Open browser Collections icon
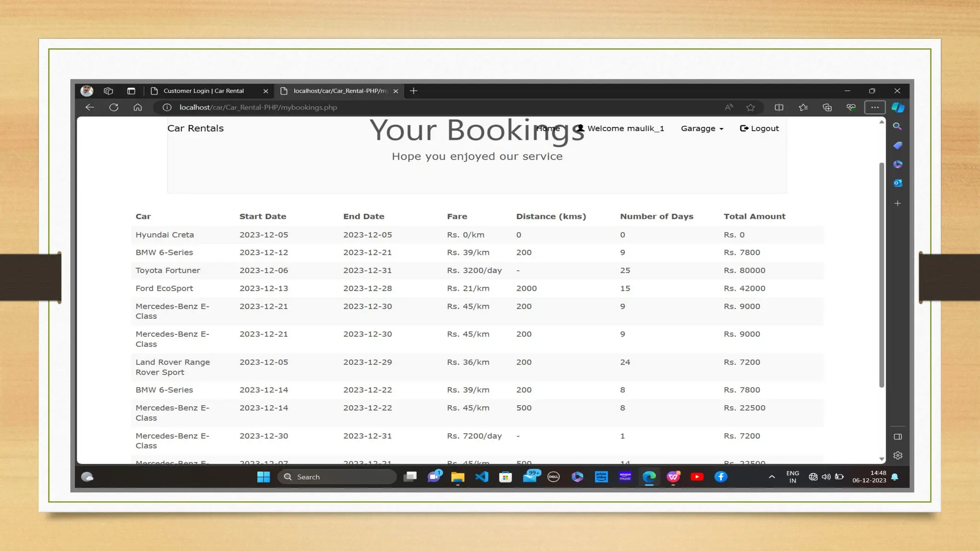Viewport: 980px width, 551px height. click(x=827, y=107)
